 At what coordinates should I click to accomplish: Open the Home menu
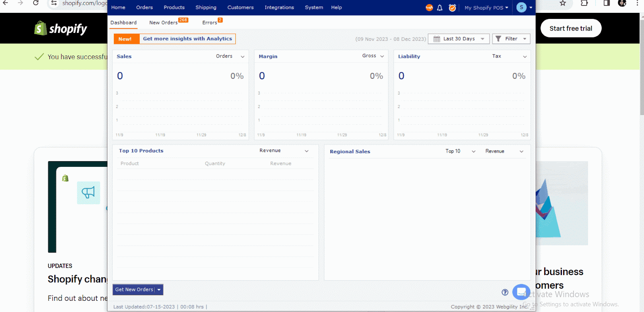click(118, 7)
